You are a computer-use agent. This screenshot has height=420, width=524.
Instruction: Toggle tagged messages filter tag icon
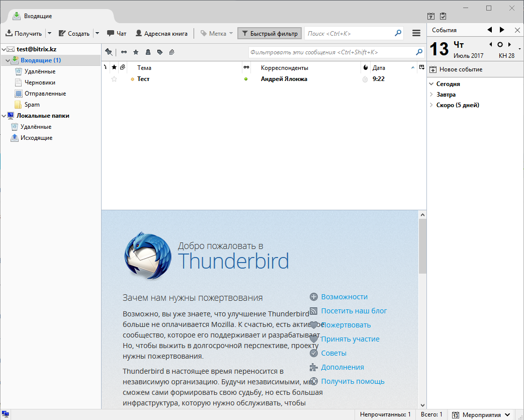[x=160, y=52]
